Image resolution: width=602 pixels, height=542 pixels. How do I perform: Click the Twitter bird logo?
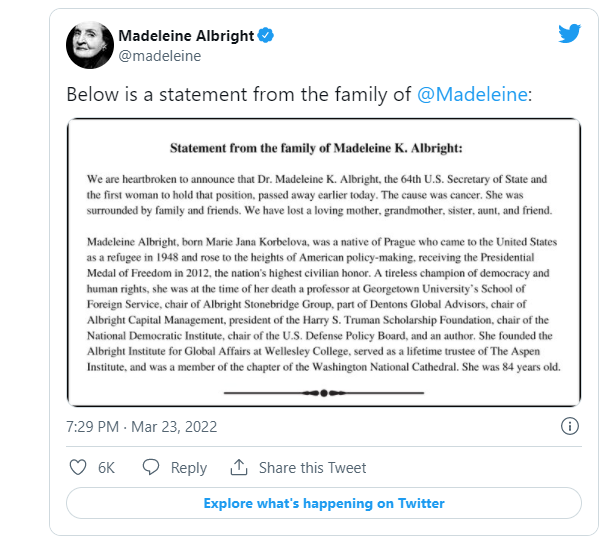click(569, 34)
